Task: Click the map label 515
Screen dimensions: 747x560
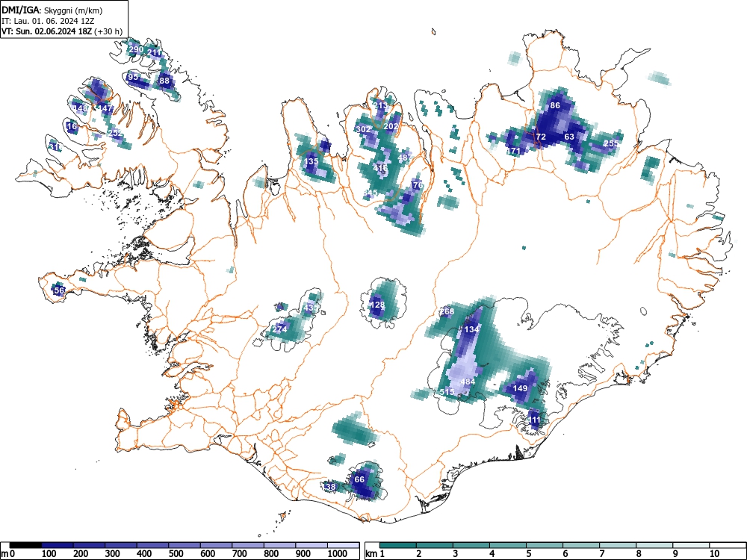Action: click(447, 393)
